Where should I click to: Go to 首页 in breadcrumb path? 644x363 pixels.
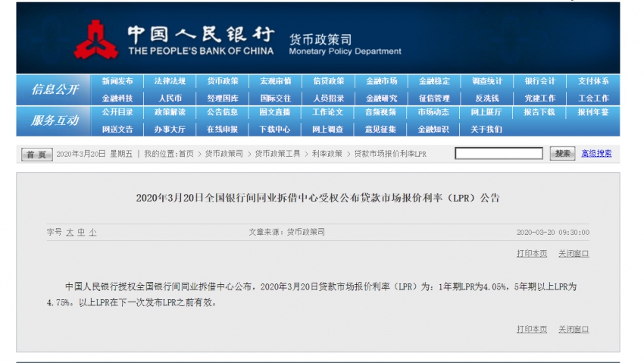[186, 154]
